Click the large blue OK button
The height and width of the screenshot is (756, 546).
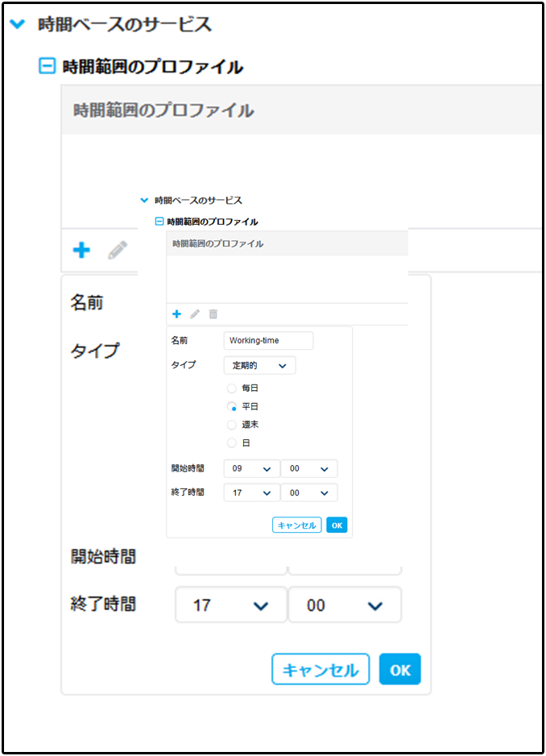pos(400,670)
